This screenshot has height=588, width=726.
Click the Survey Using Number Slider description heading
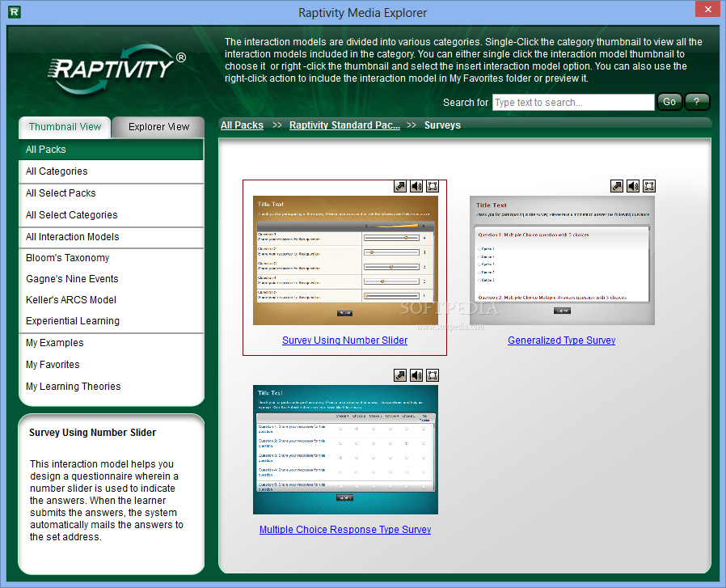[93, 433]
